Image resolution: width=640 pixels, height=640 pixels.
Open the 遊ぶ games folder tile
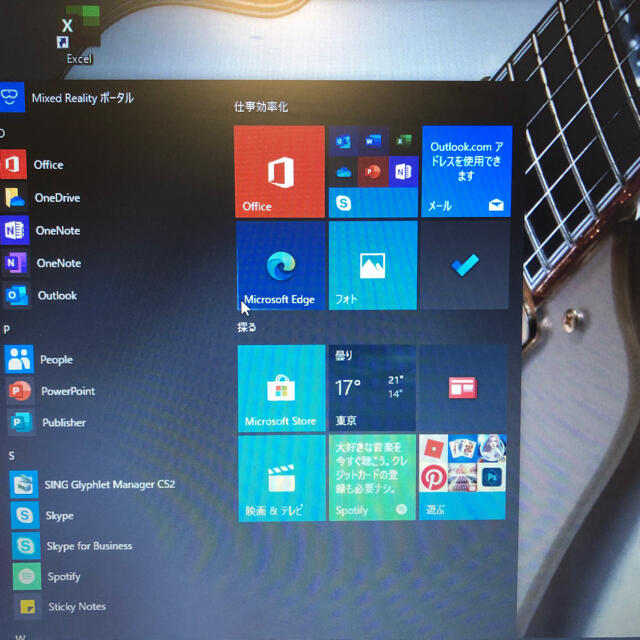coord(462,477)
